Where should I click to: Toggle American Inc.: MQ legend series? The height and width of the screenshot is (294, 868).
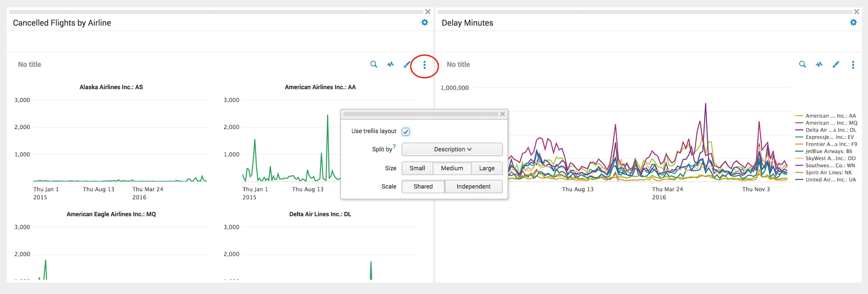(826, 123)
